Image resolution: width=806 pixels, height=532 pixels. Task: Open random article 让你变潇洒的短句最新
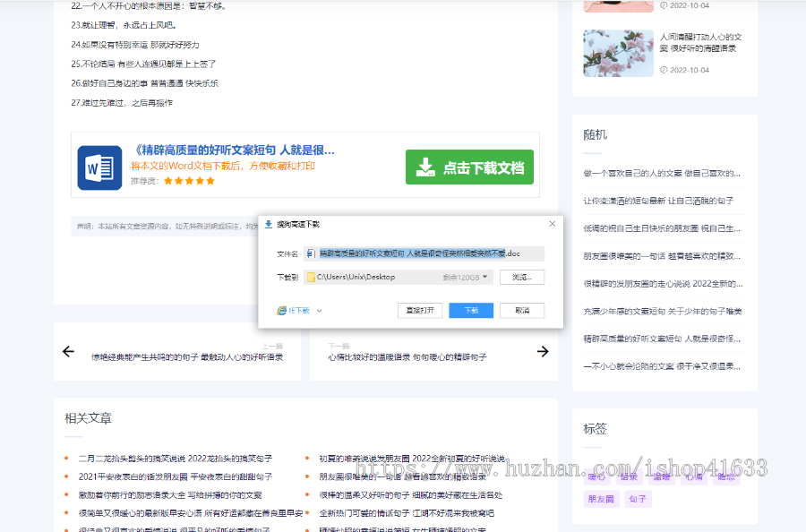[658, 201]
